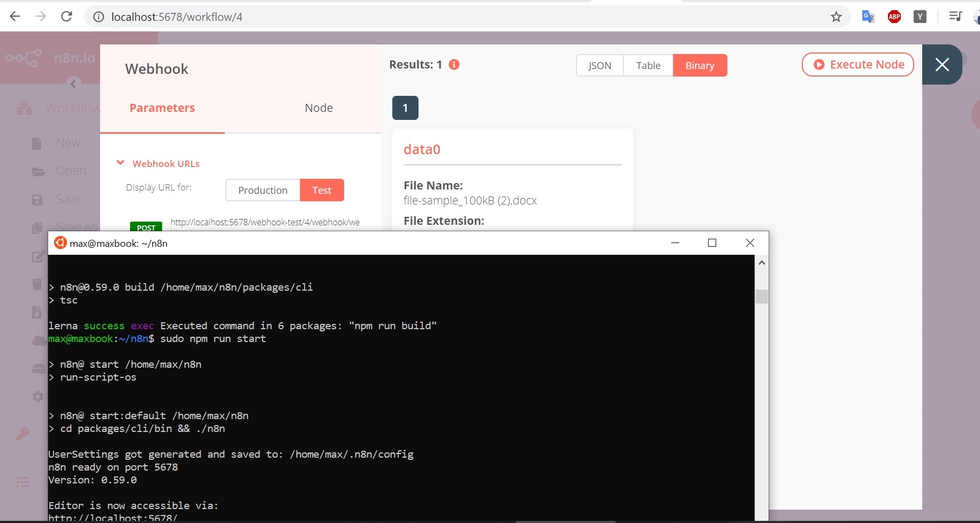Open Credentials with the key icon
The width and height of the screenshot is (980, 523).
click(24, 434)
